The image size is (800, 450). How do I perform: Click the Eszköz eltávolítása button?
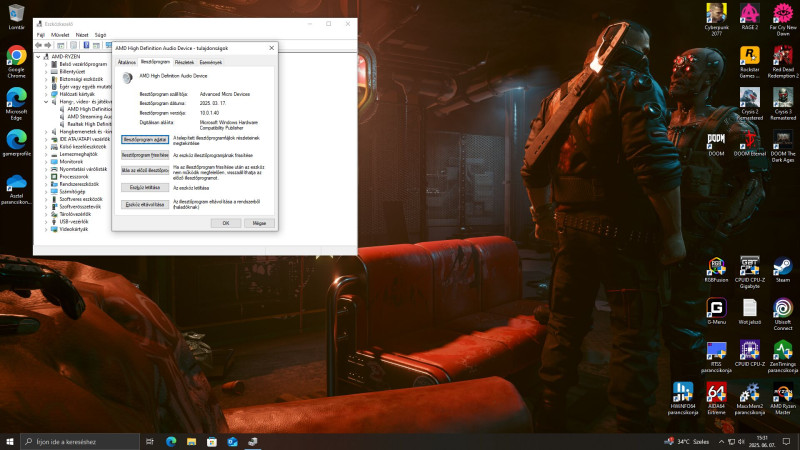click(x=145, y=205)
